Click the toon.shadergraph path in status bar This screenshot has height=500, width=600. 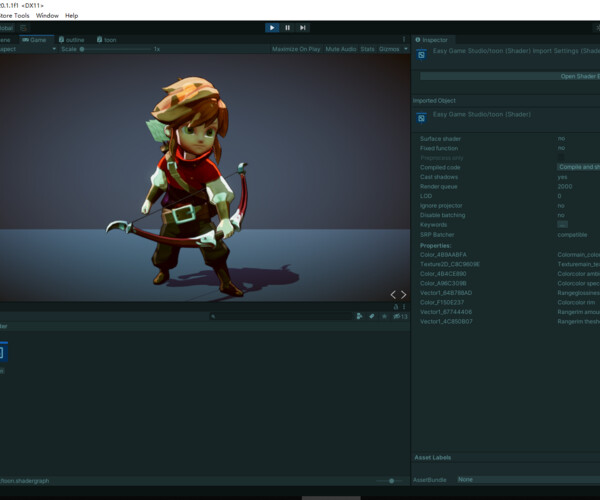click(24, 481)
